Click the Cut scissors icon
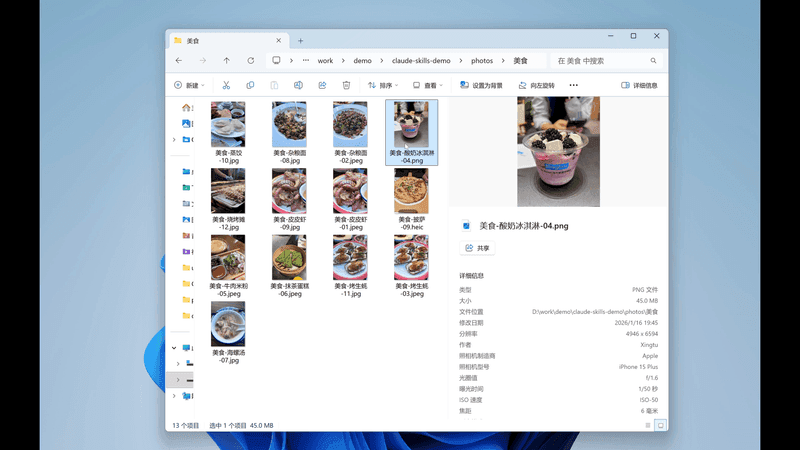Screen dimensions: 800x450 tap(226, 86)
